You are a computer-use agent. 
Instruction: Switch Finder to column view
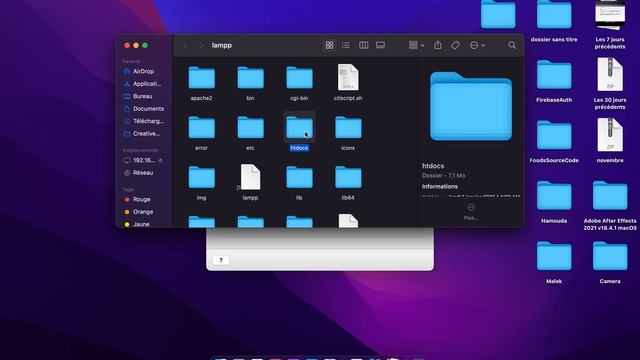click(x=363, y=45)
